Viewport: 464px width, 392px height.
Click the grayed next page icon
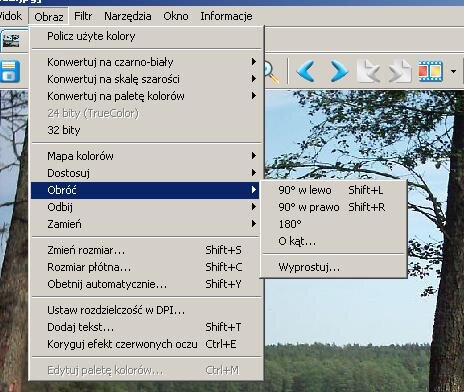pos(400,71)
